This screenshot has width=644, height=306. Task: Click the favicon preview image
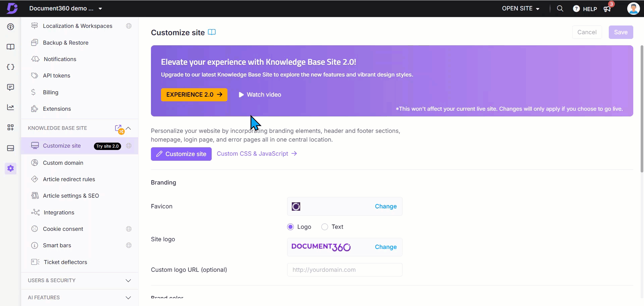pos(296,206)
